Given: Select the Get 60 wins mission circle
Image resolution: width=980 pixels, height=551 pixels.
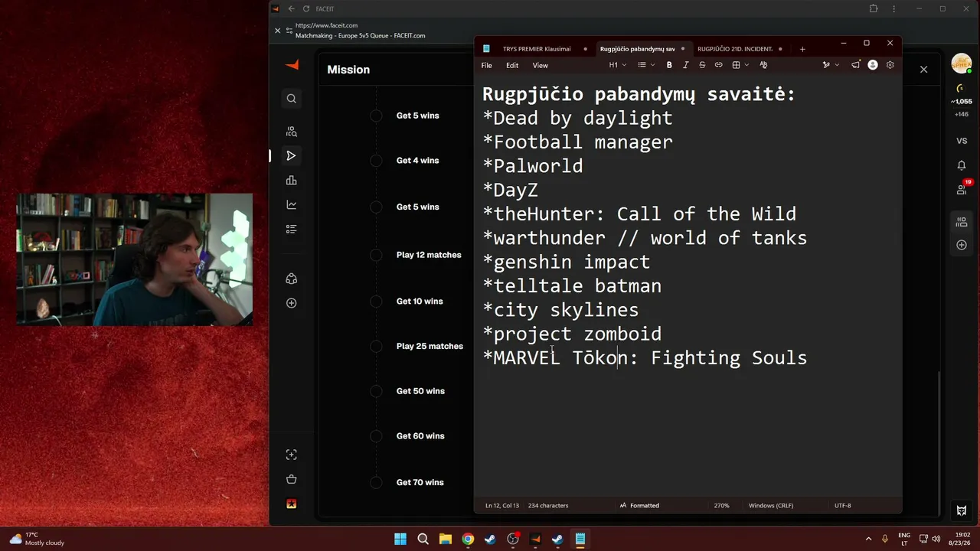Looking at the screenshot, I should tap(376, 436).
